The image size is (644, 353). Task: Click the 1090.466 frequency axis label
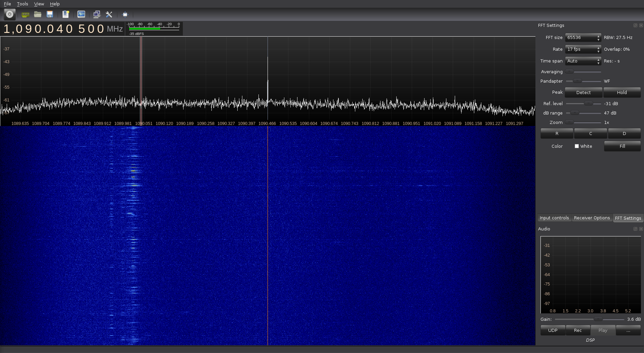pyautogui.click(x=267, y=124)
